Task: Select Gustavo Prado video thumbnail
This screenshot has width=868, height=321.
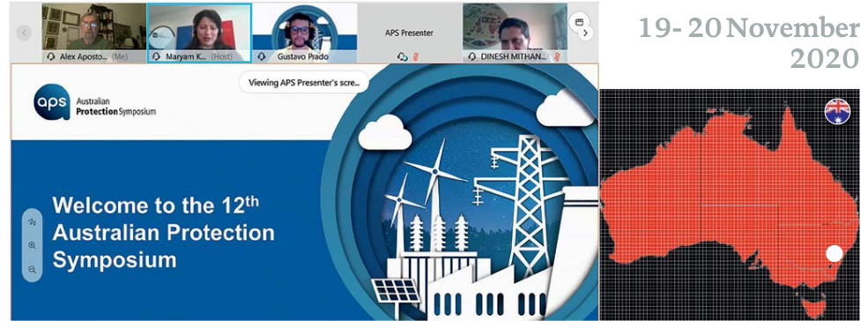Action: 305,33
